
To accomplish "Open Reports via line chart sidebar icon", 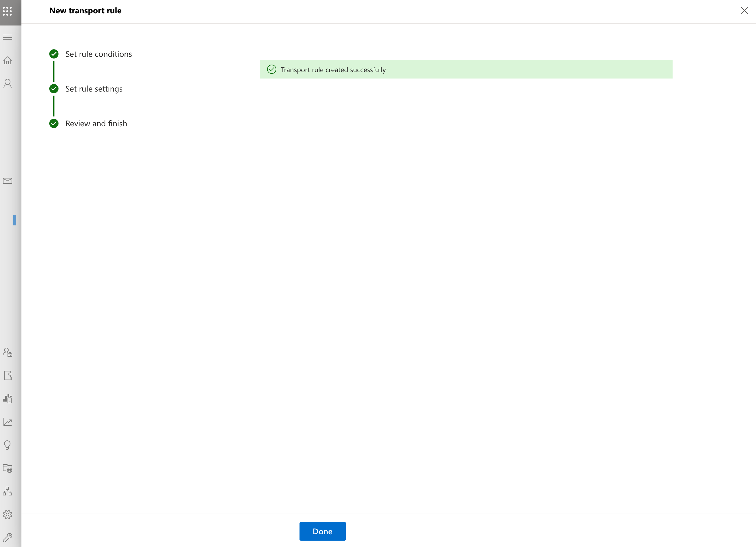I will pyautogui.click(x=7, y=422).
